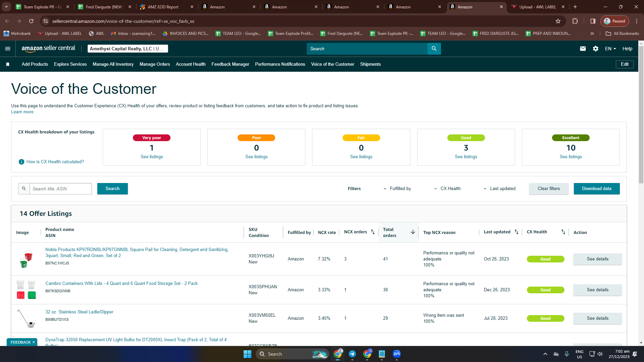Click the Windows taskbar Search box
The image size is (644, 362).
click(x=292, y=354)
